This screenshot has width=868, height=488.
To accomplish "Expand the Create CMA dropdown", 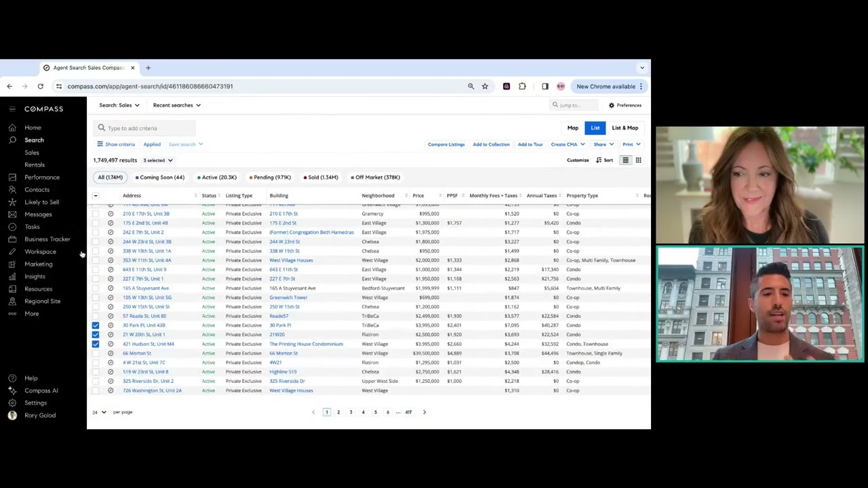I will click(568, 144).
